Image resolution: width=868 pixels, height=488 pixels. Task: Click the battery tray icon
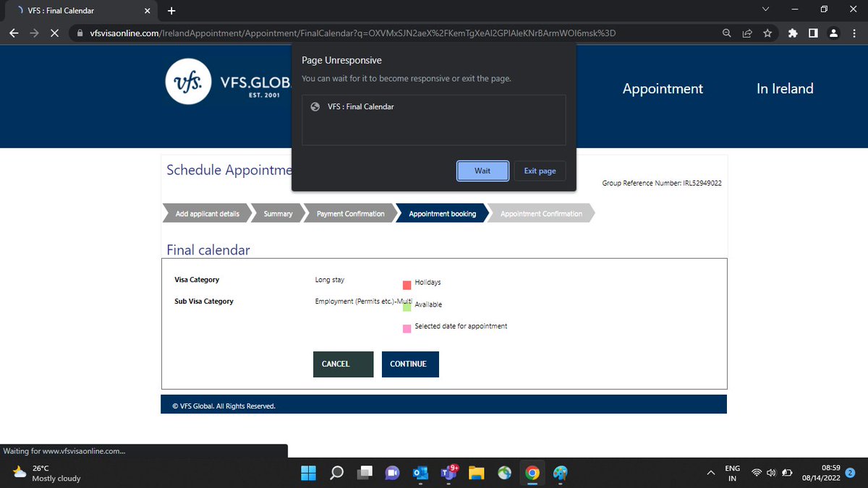tap(787, 473)
